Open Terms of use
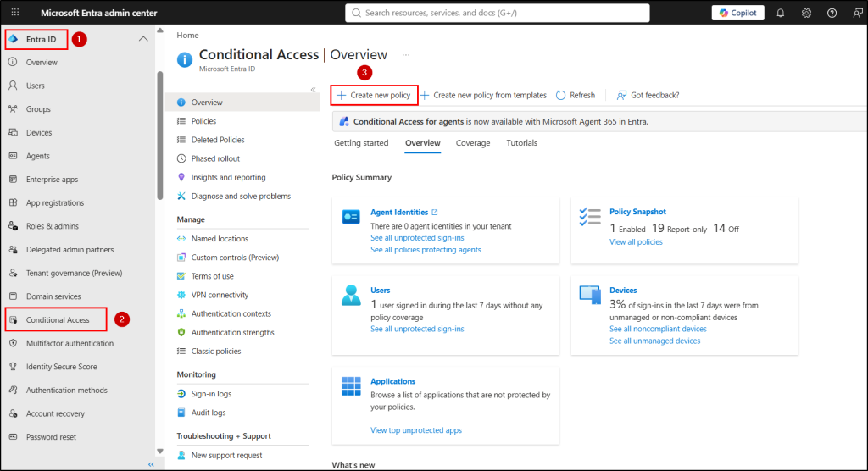The image size is (868, 471). (212, 276)
